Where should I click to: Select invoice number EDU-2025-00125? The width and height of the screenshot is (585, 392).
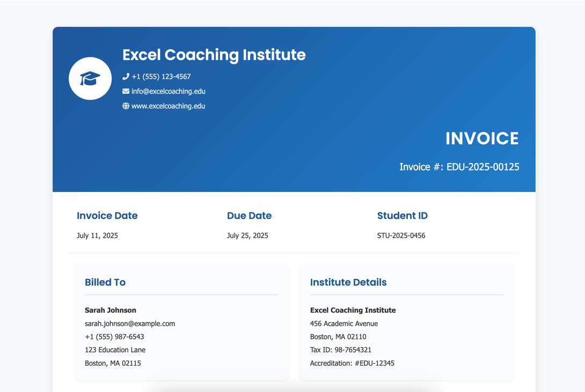482,167
